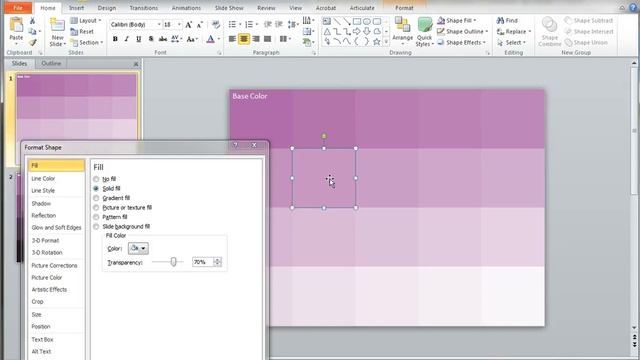Click Replace in Editing group
This screenshot has height=360, width=640.
click(x=514, y=31)
